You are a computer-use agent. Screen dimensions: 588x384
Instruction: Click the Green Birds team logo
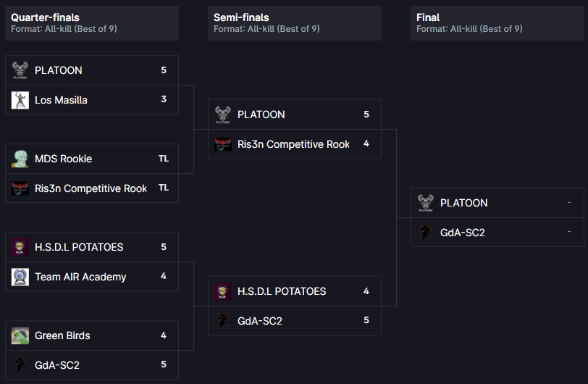[20, 335]
